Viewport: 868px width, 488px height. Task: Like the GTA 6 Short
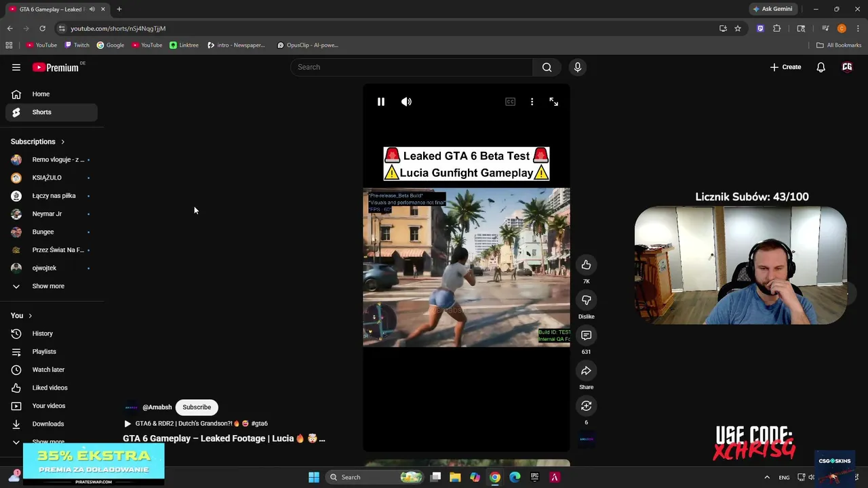[x=587, y=265]
